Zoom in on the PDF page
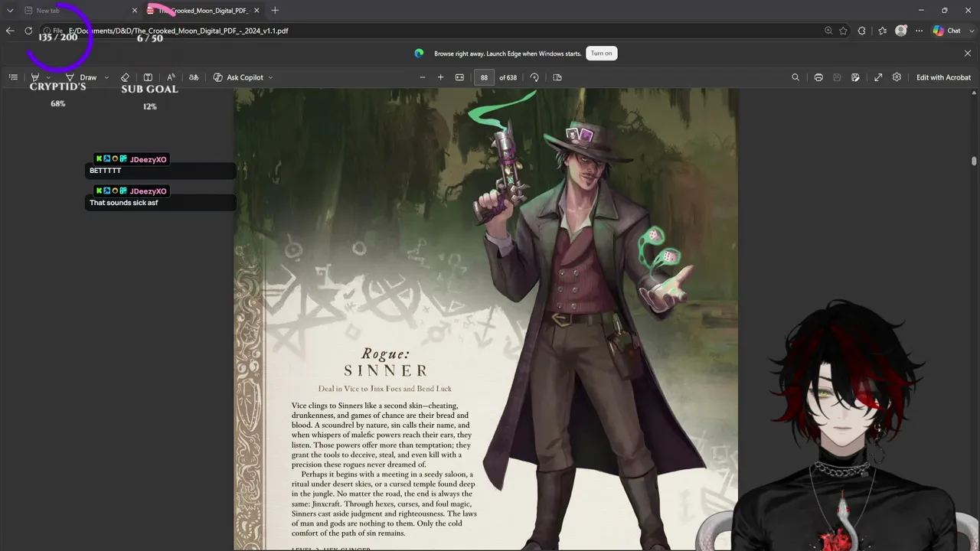The height and width of the screenshot is (551, 980). pyautogui.click(x=440, y=77)
